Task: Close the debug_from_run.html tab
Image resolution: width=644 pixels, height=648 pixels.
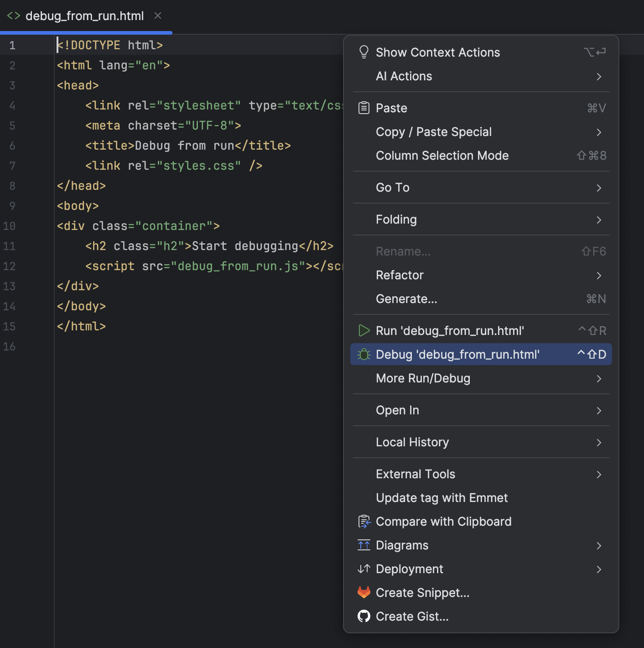Action: 158,16
